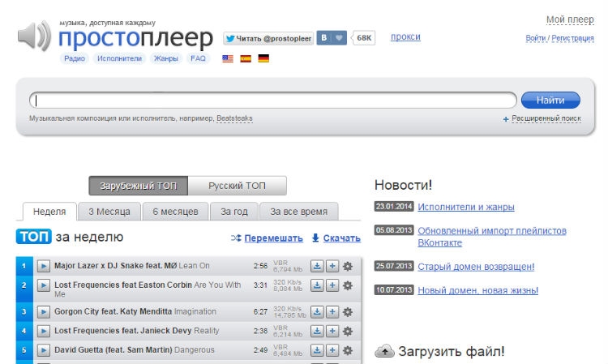Switch to the За все время tab
This screenshot has height=364, width=608.
pyautogui.click(x=298, y=212)
